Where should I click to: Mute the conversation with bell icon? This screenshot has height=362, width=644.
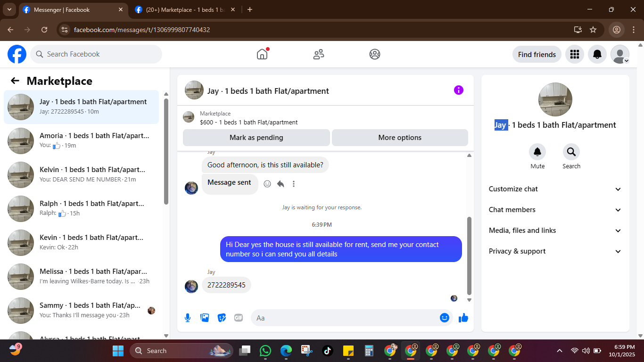coord(537,152)
